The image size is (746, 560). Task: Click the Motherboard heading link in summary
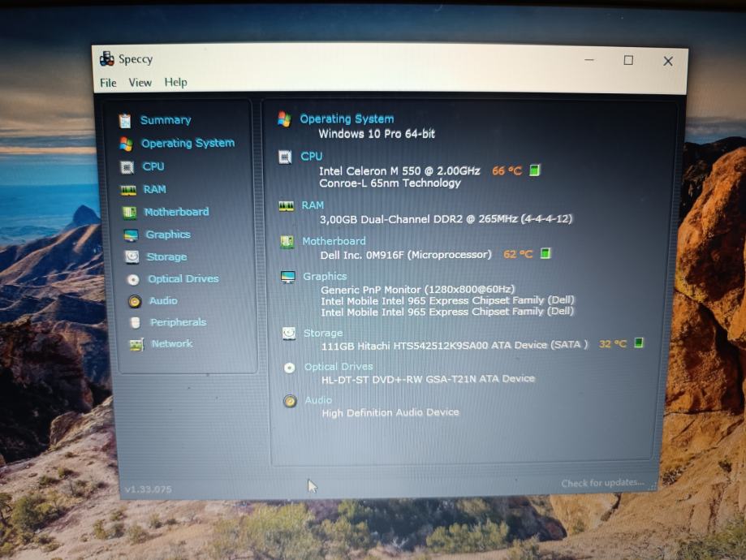[x=334, y=241]
